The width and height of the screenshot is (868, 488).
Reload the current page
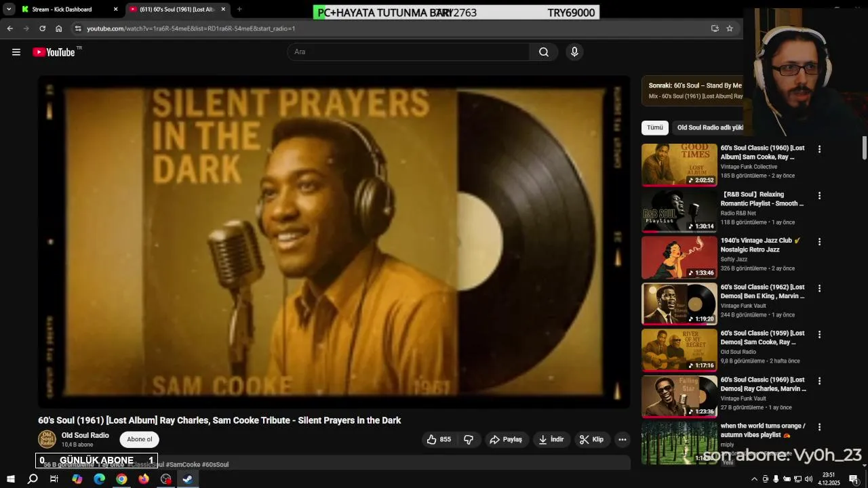[42, 28]
